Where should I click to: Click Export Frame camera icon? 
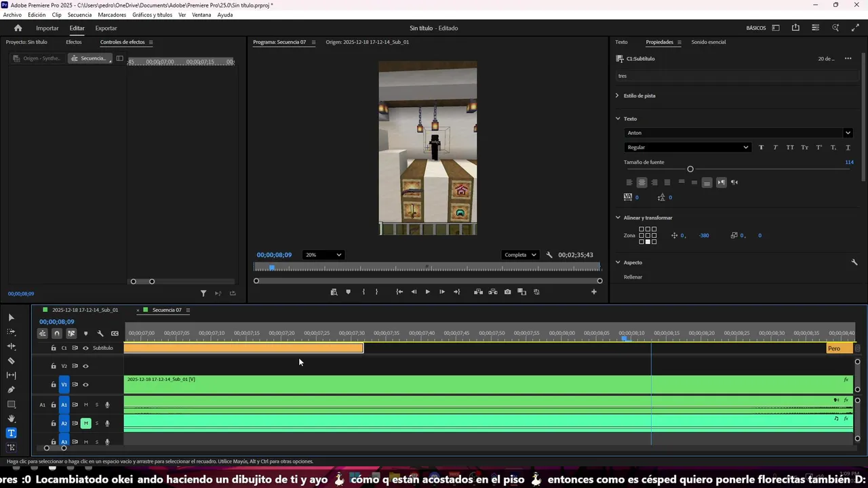click(x=507, y=292)
